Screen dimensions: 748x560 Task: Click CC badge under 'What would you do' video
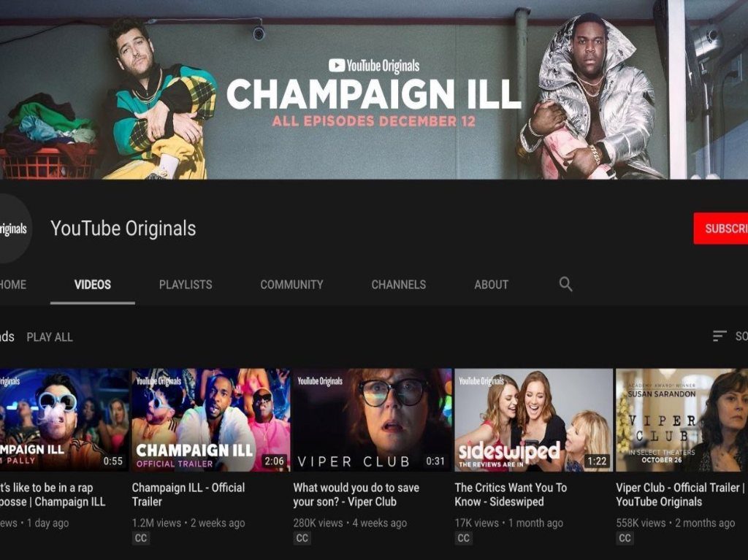[302, 538]
